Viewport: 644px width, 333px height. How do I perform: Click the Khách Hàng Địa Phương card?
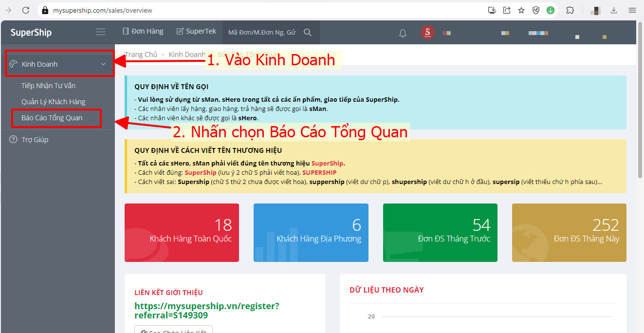(x=311, y=233)
